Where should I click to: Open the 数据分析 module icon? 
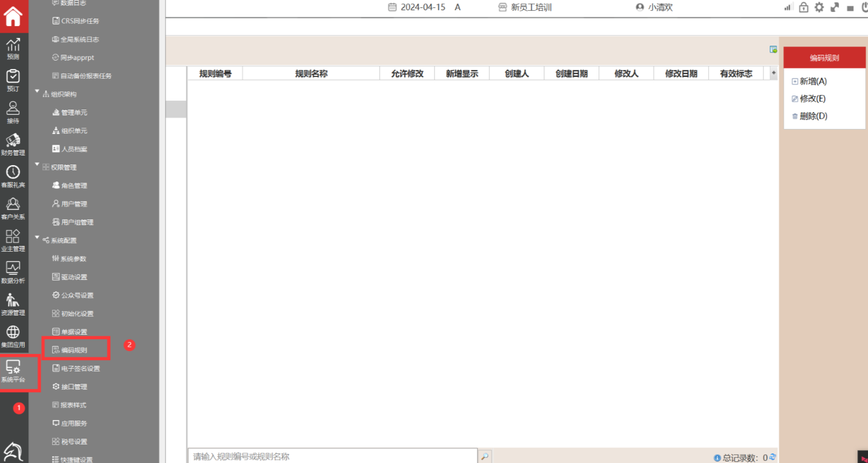tap(13, 272)
